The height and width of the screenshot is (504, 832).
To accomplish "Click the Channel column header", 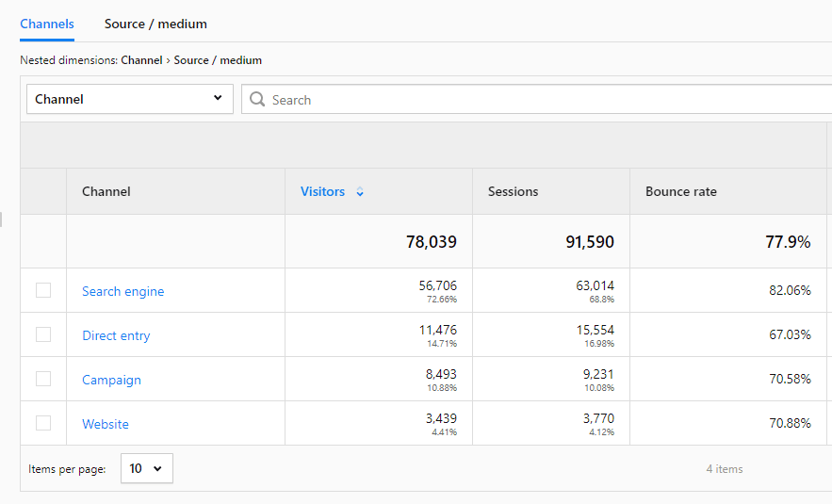I will click(x=106, y=191).
